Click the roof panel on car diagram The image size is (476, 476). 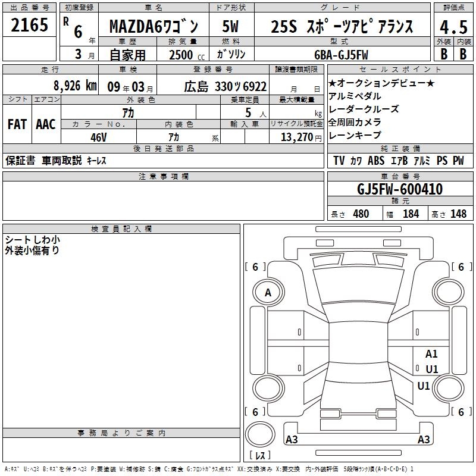(358, 343)
